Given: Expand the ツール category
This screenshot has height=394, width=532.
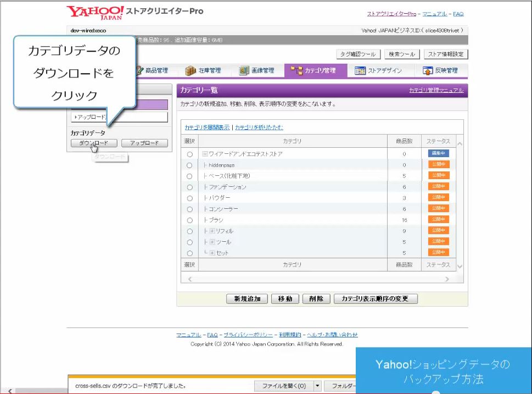Looking at the screenshot, I should click(x=212, y=242).
